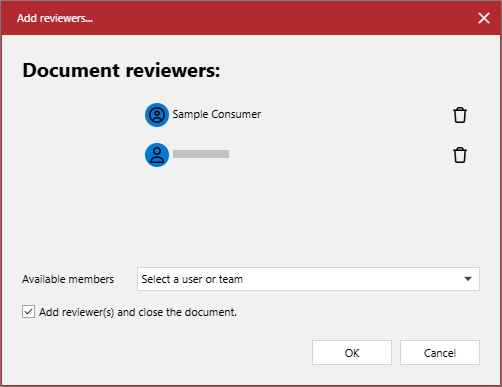
Task: Click the avatar icon of the redacted reviewer
Action: (x=157, y=155)
